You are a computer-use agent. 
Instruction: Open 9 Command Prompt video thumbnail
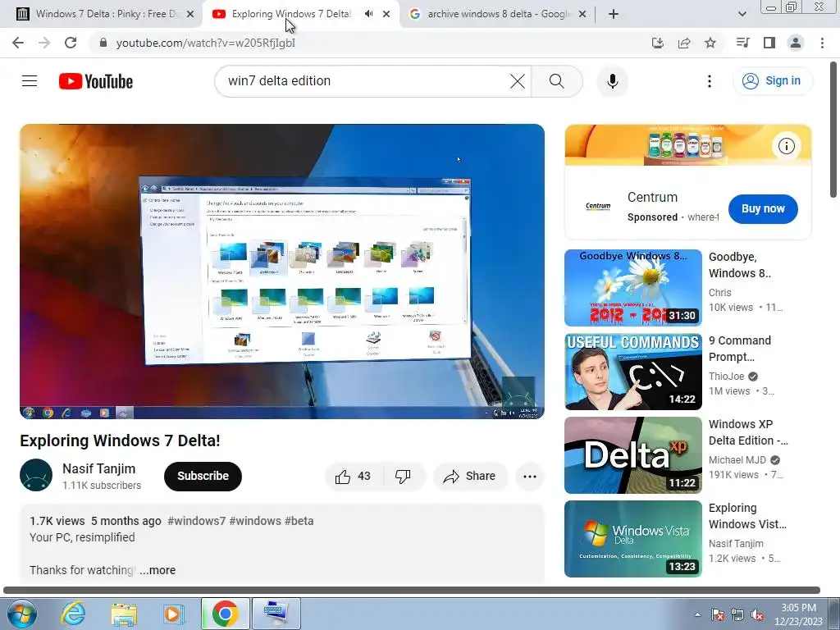[632, 372]
